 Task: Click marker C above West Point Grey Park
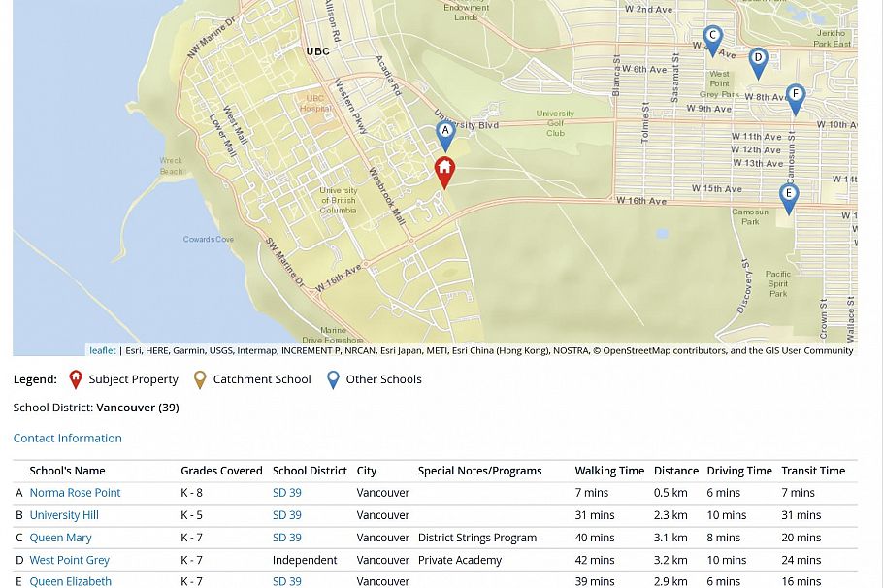click(x=713, y=32)
